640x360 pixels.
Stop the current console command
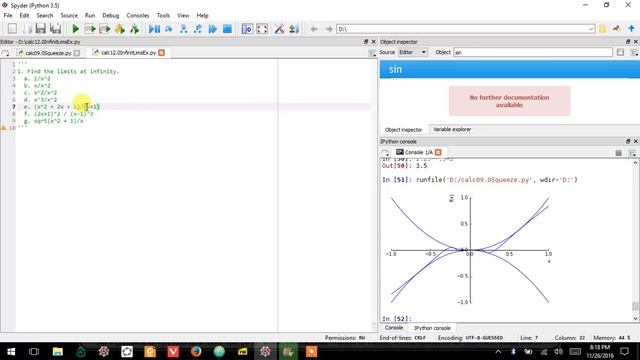point(619,153)
